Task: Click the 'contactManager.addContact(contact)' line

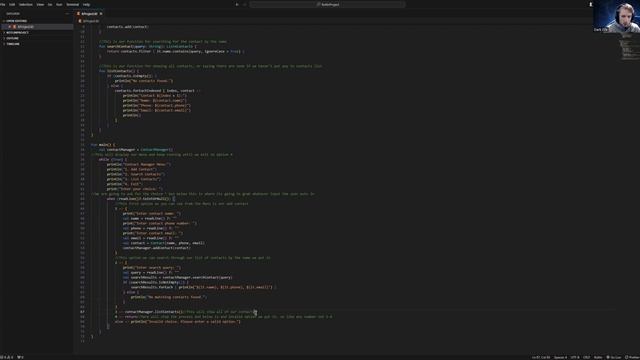Action: [x=156, y=248]
